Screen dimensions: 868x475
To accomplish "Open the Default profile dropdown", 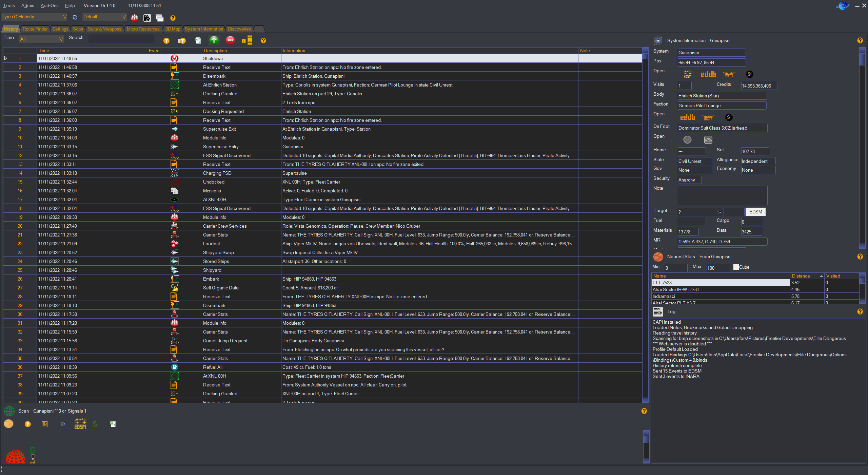I will [x=104, y=17].
